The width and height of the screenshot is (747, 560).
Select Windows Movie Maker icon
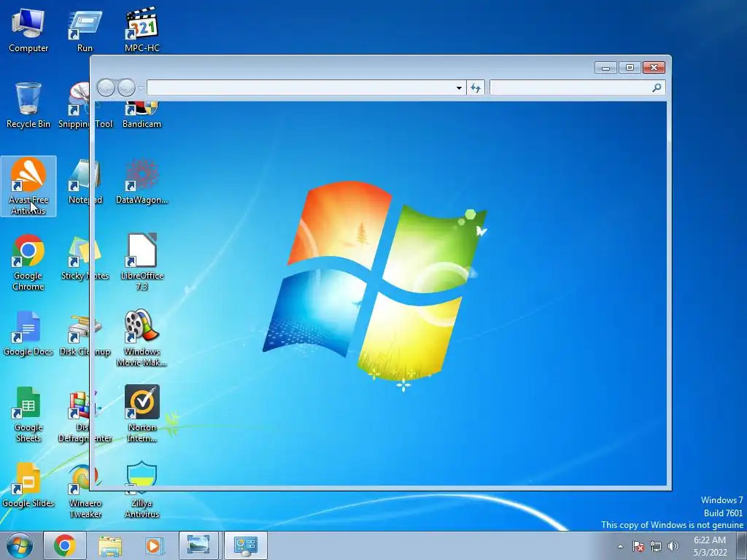(142, 338)
